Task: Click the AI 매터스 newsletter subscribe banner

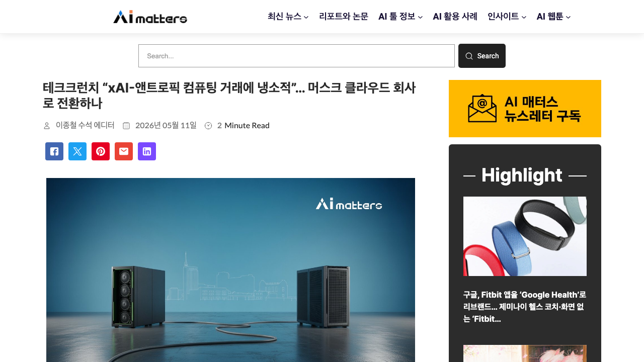Action: coord(525,109)
